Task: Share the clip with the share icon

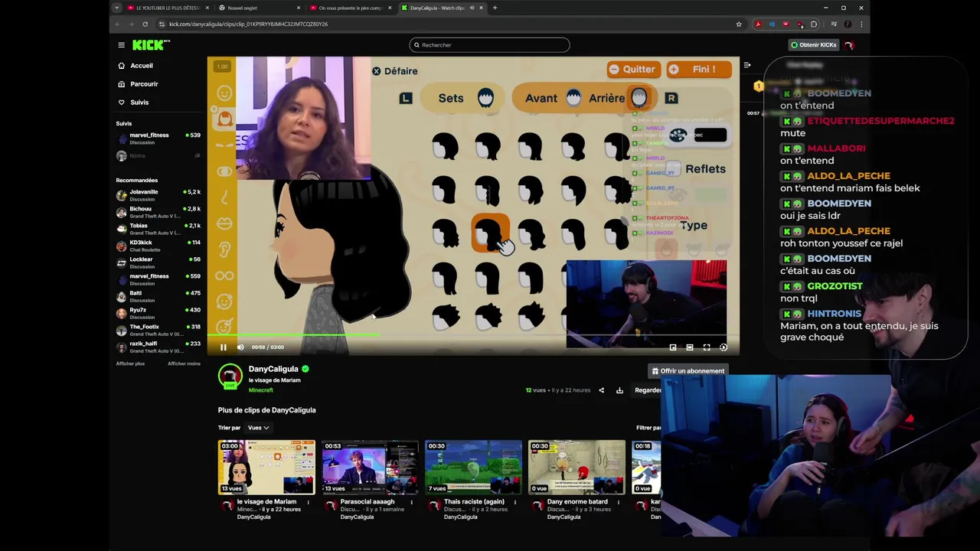Action: (601, 390)
